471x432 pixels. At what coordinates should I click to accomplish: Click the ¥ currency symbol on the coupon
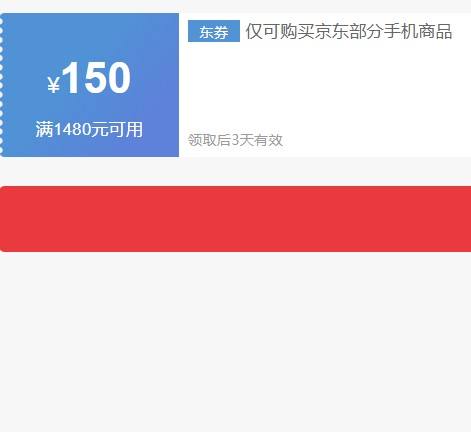(x=54, y=85)
